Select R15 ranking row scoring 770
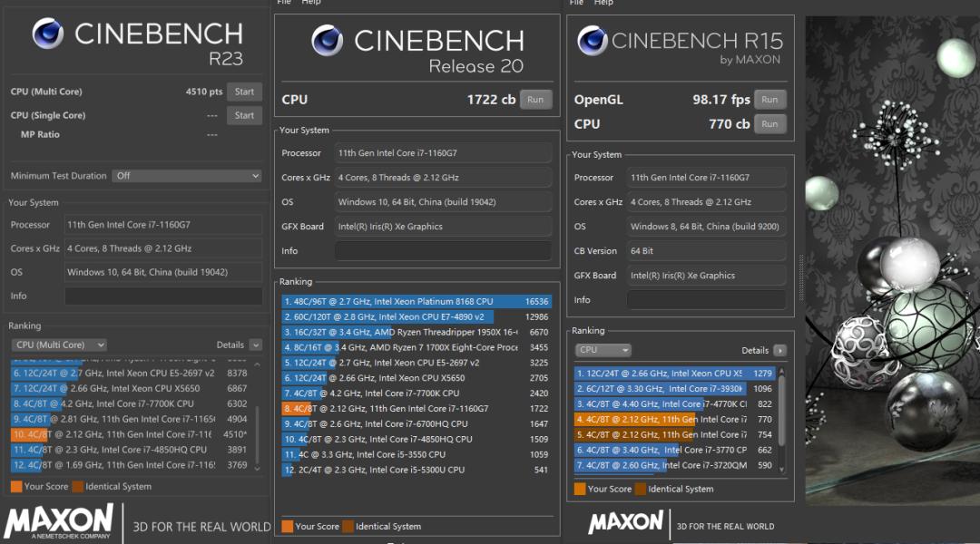This screenshot has height=544, width=980. [x=674, y=419]
